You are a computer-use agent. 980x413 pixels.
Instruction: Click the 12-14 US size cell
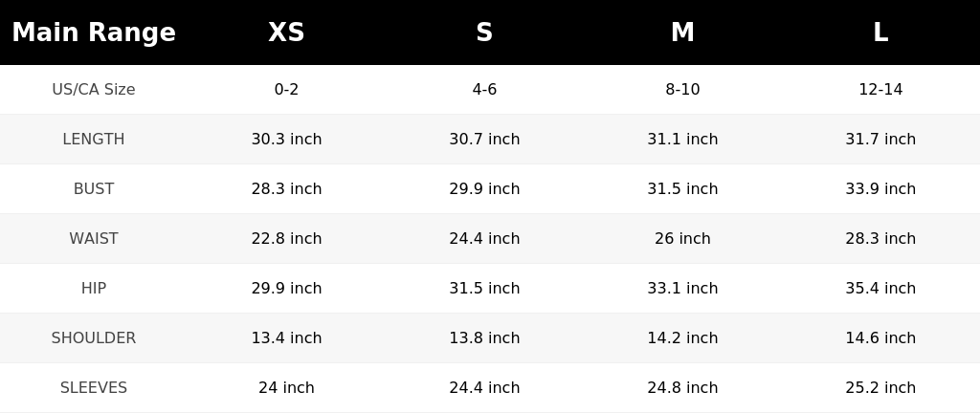pyautogui.click(x=880, y=89)
